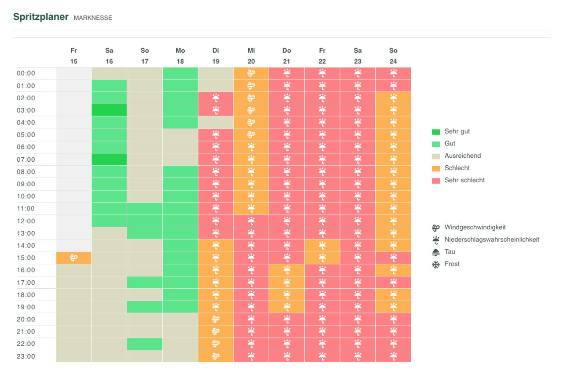The image size is (563, 392).
Task: Click the orange rain icon on Friday 22 at 14:00
Action: coord(322,245)
